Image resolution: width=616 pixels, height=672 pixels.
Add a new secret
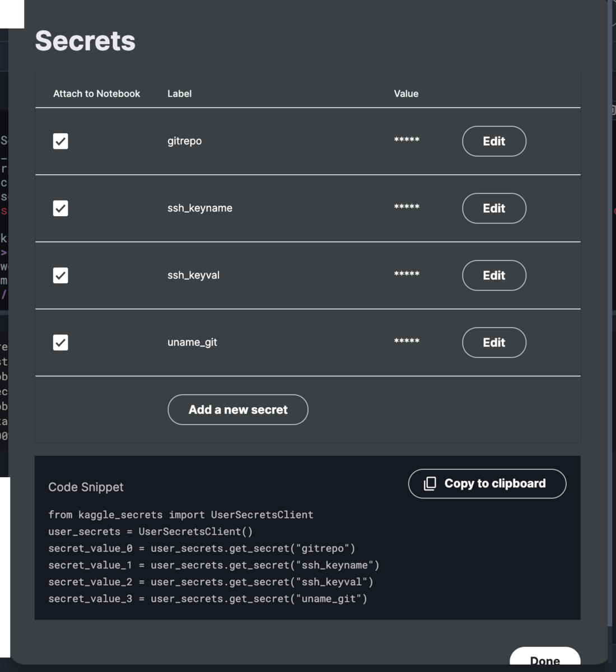point(238,409)
